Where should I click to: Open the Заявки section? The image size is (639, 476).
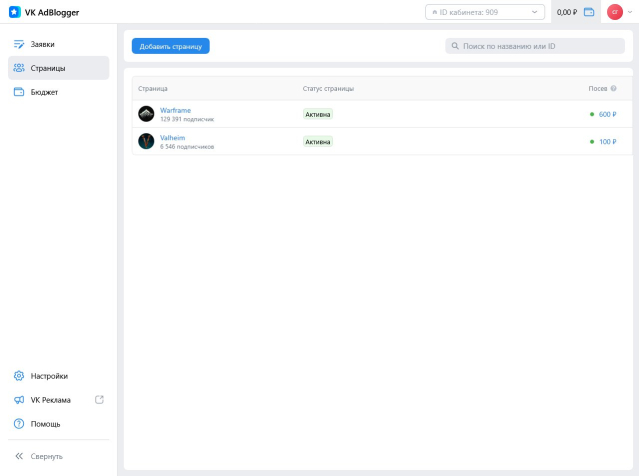[x=42, y=44]
